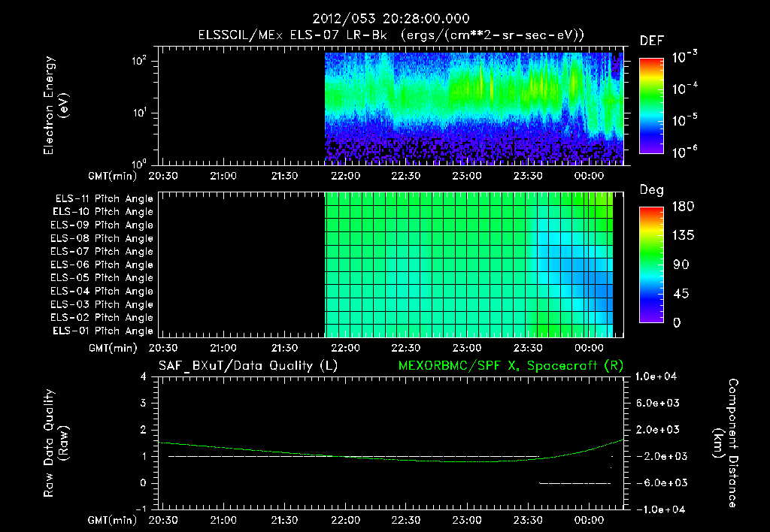Click the Deg pitch angle color bar

click(651, 264)
